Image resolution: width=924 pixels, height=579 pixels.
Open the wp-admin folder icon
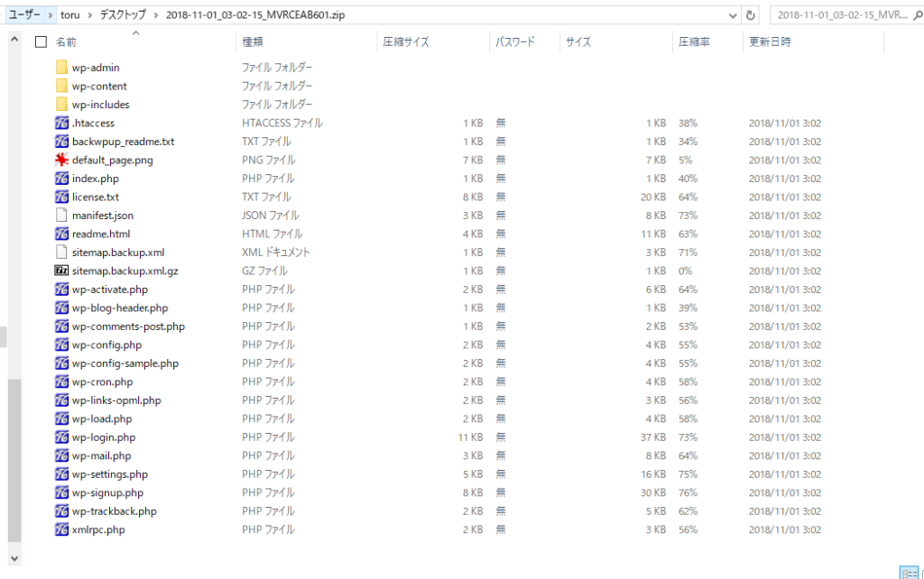click(x=61, y=67)
